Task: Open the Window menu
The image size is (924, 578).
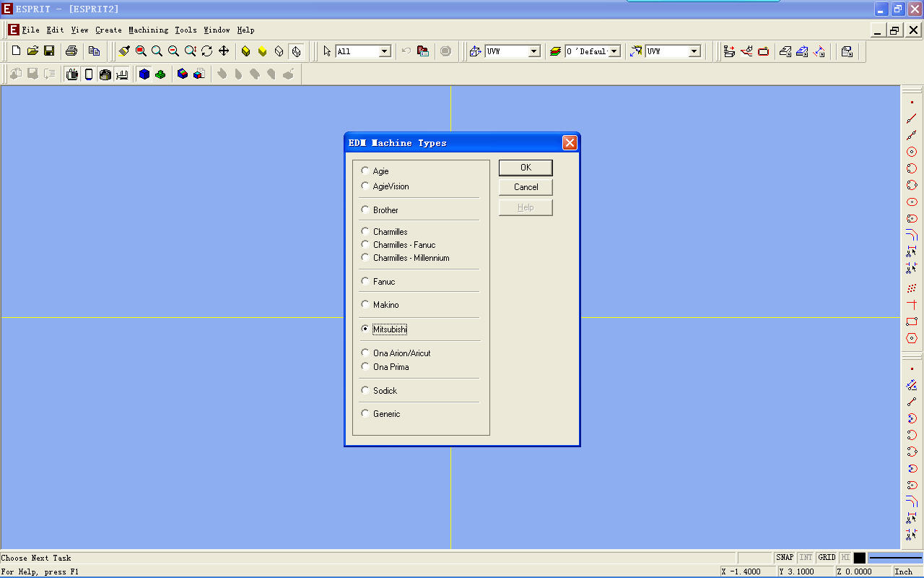Action: point(217,30)
